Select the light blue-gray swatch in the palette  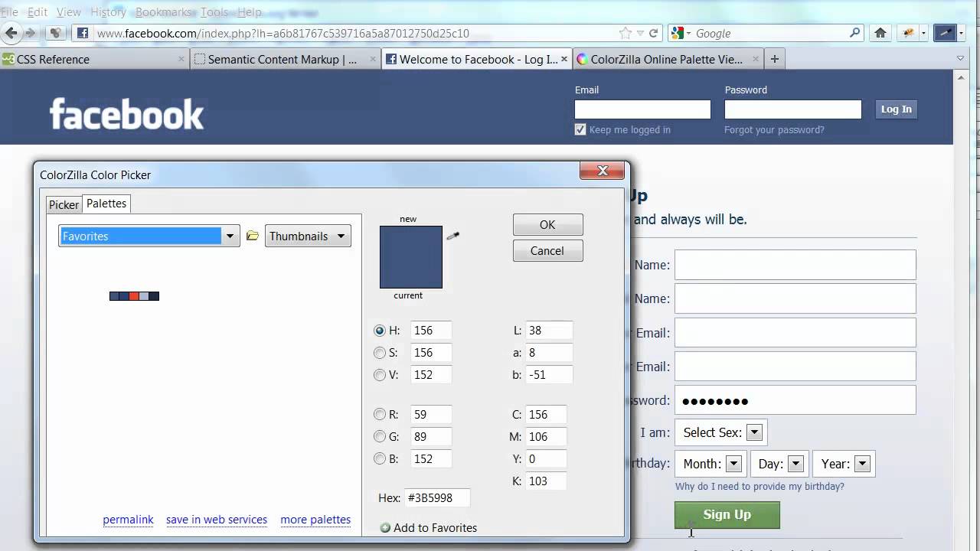click(x=144, y=296)
